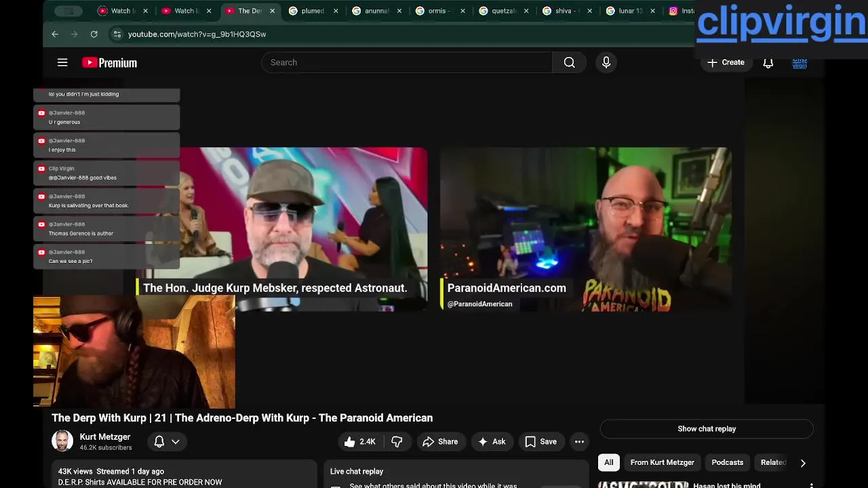Open the account avatar menu
Image resolution: width=868 pixels, height=488 pixels.
pos(800,62)
